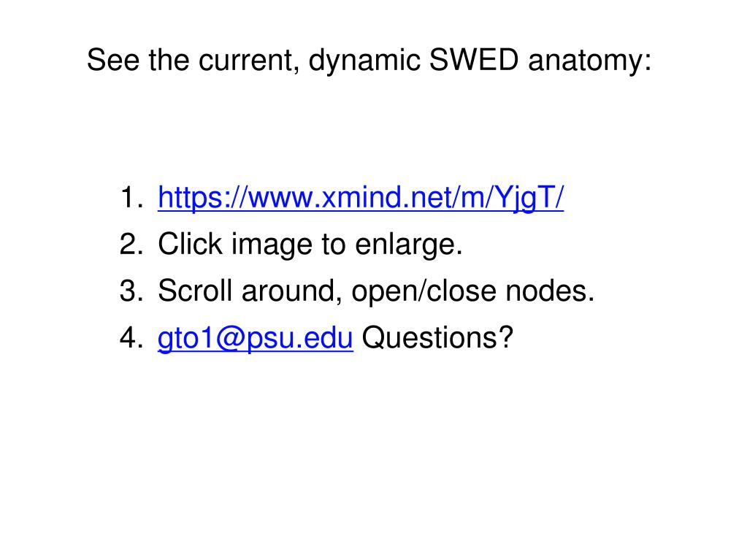Click the gto1@psu.edu email link
Screen dimensions: 747x560
pyautogui.click(x=256, y=339)
